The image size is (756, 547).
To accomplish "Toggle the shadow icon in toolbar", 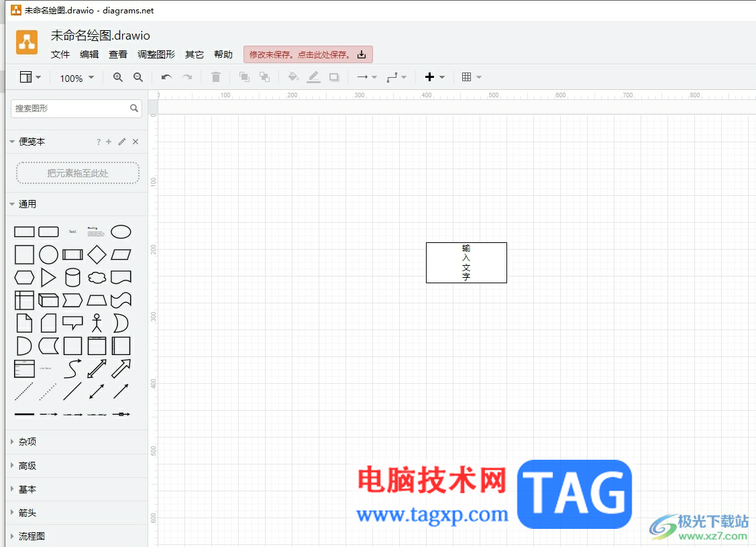I will click(334, 77).
